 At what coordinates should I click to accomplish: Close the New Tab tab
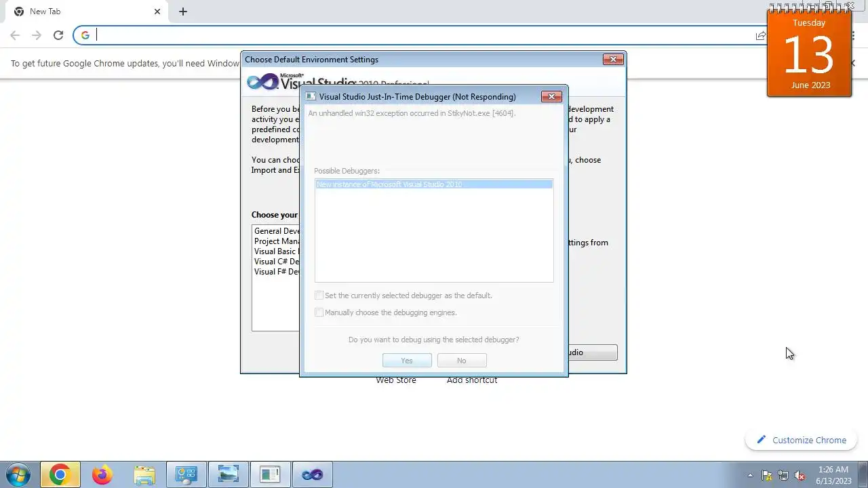point(157,12)
